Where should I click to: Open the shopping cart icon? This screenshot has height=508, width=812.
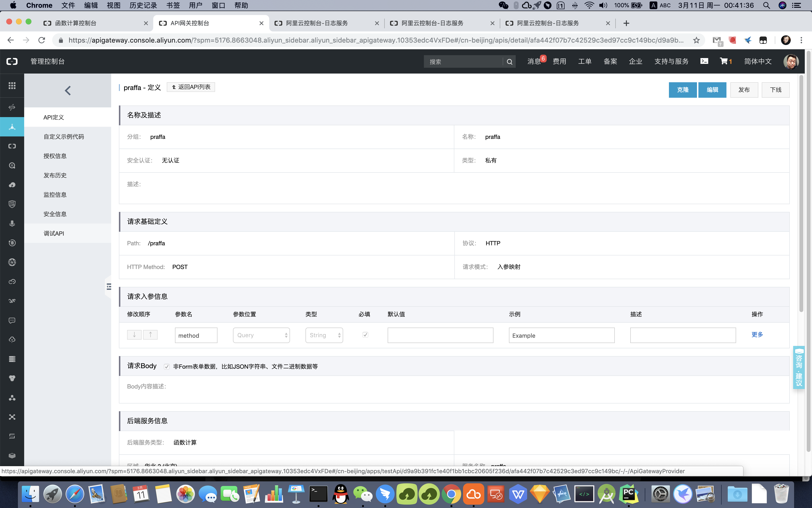tap(724, 61)
